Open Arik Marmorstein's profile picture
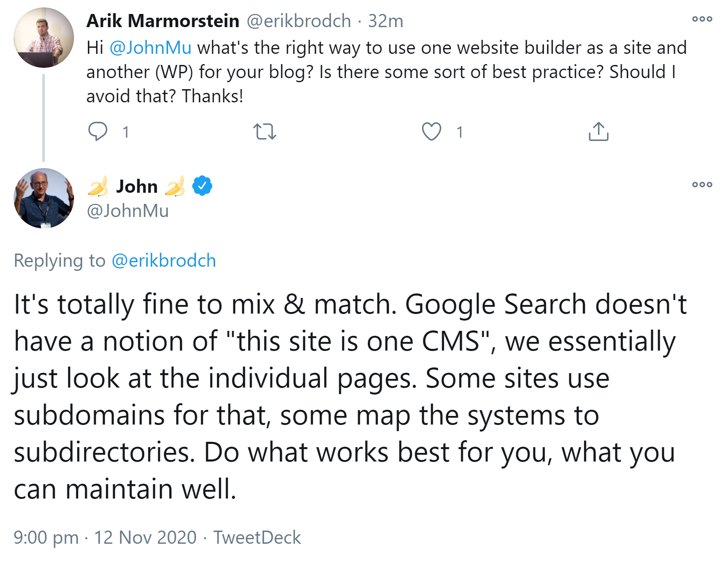The height and width of the screenshot is (561, 728). point(43,37)
